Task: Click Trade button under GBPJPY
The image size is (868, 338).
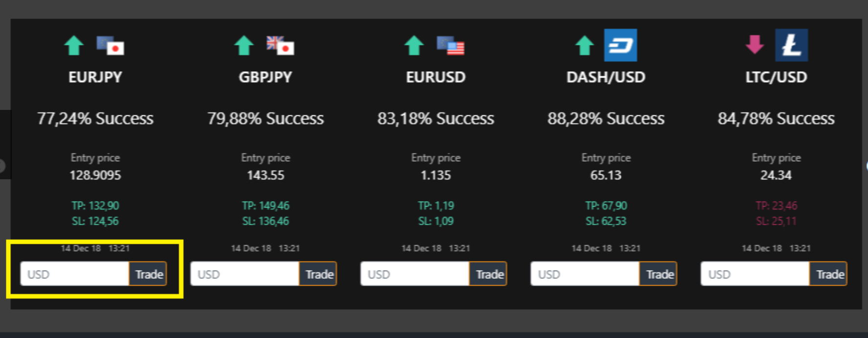Action: [318, 274]
